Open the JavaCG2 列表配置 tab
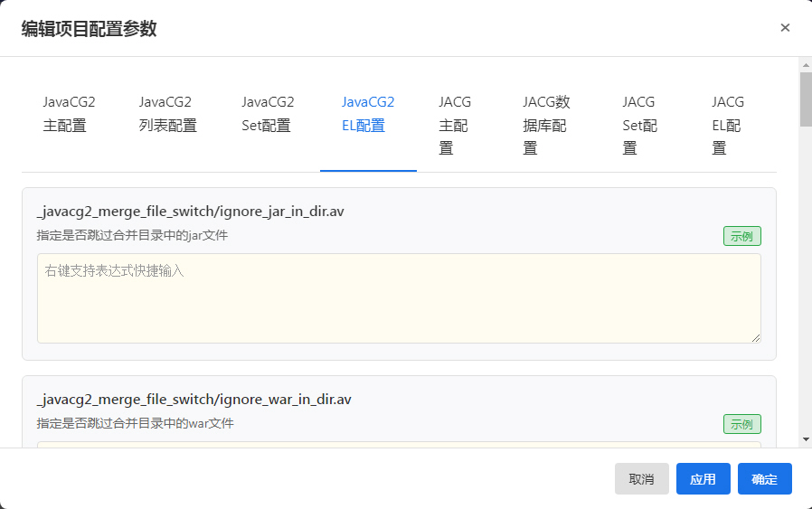Image resolution: width=812 pixels, height=509 pixels. [x=168, y=114]
